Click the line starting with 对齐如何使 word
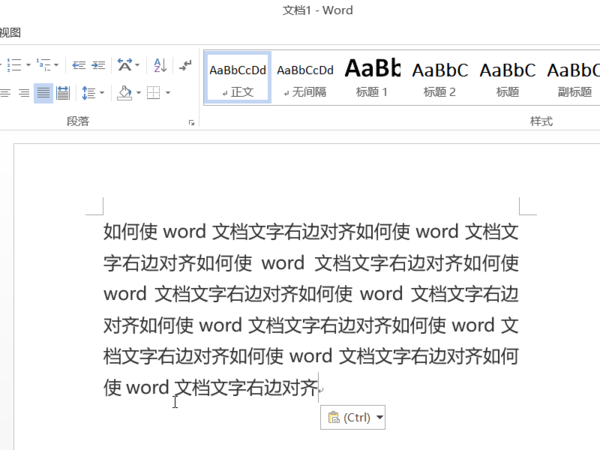600x450 pixels. [x=311, y=325]
